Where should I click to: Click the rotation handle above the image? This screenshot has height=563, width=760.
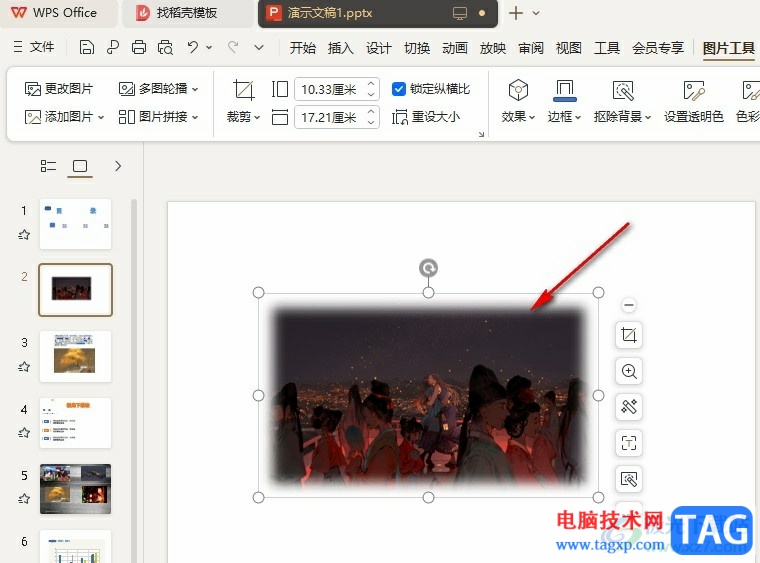[x=428, y=268]
